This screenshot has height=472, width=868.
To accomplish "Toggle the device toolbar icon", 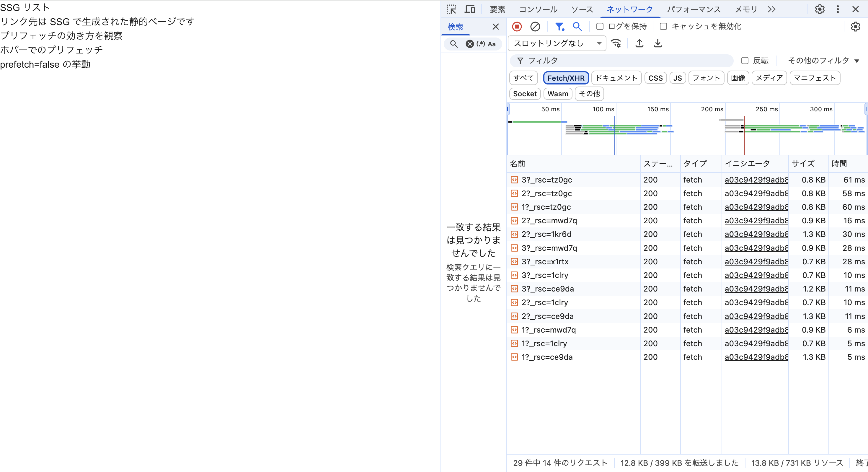I will point(469,9).
